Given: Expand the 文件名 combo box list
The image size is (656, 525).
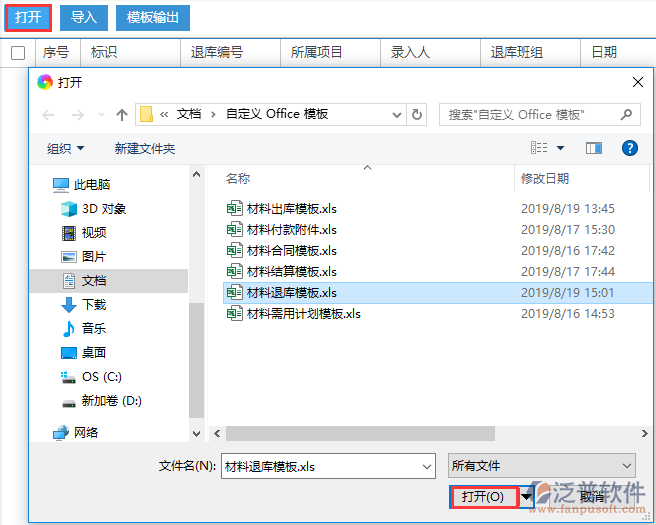Looking at the screenshot, I should point(427,466).
